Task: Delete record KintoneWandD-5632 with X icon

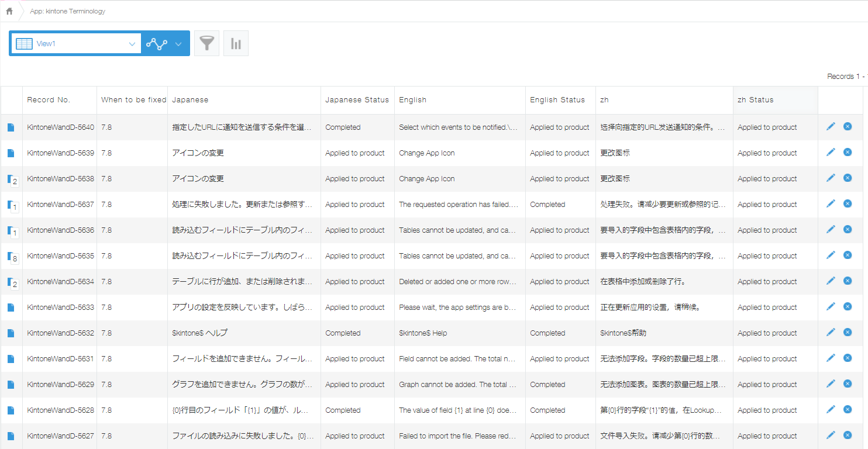Action: 848,332
